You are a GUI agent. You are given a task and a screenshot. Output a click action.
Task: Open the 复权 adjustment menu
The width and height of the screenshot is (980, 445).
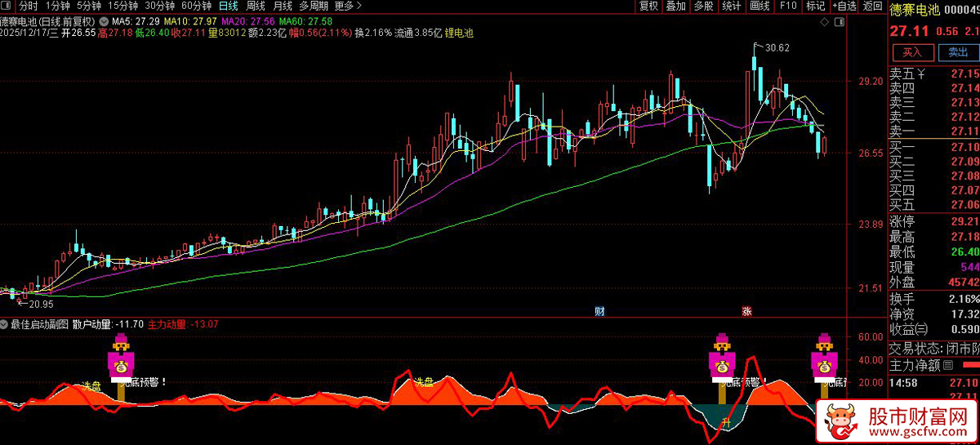(x=648, y=6)
